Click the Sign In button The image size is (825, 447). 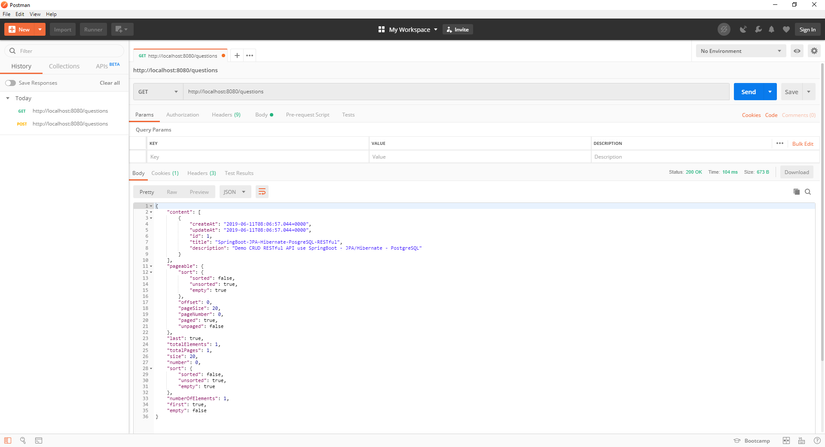click(x=808, y=29)
